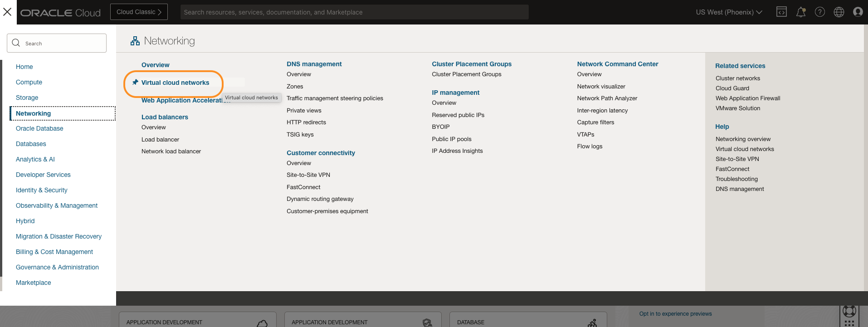Click Opt in to experience previews
Screen dimensions: 868x327
click(675, 313)
